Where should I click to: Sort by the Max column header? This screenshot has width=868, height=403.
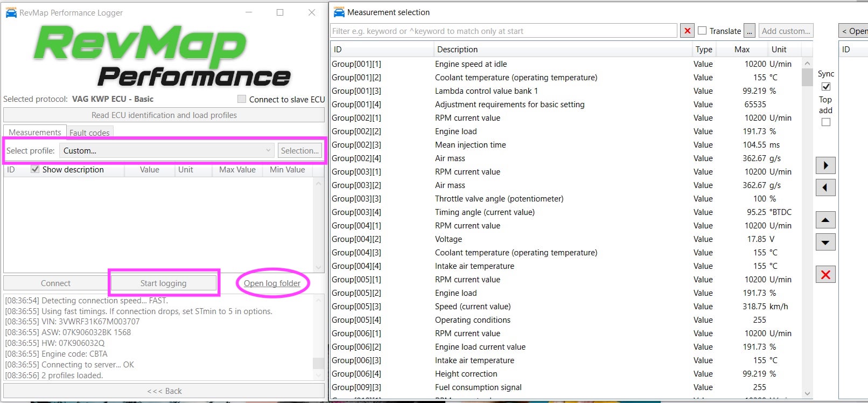(x=741, y=49)
